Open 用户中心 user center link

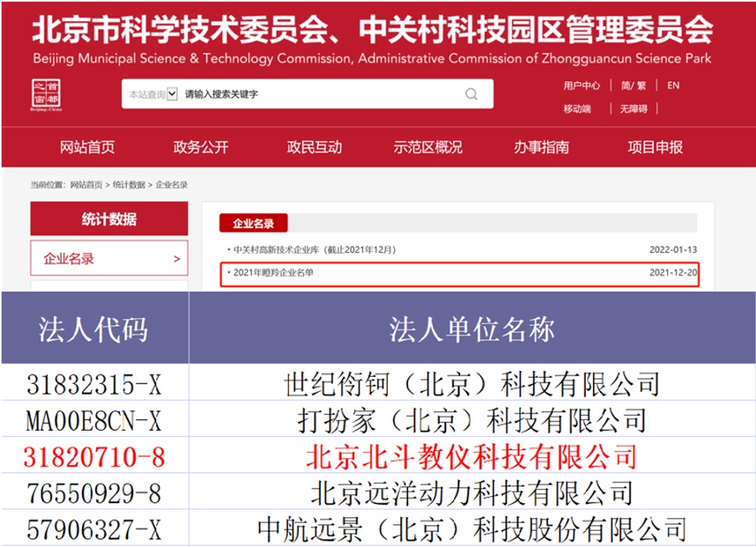click(581, 85)
